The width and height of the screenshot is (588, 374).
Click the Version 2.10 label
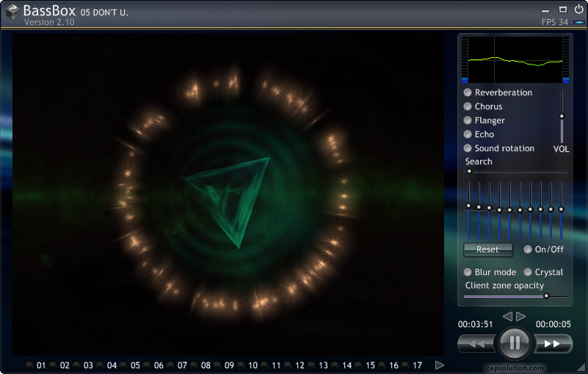pos(49,22)
